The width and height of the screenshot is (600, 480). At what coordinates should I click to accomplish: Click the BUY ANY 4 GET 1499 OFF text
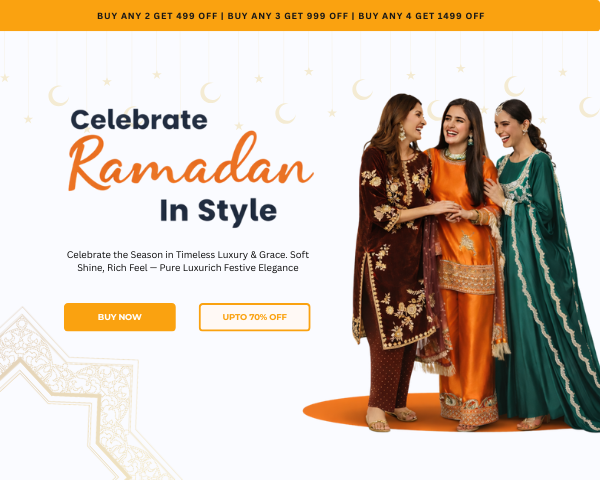click(x=421, y=16)
